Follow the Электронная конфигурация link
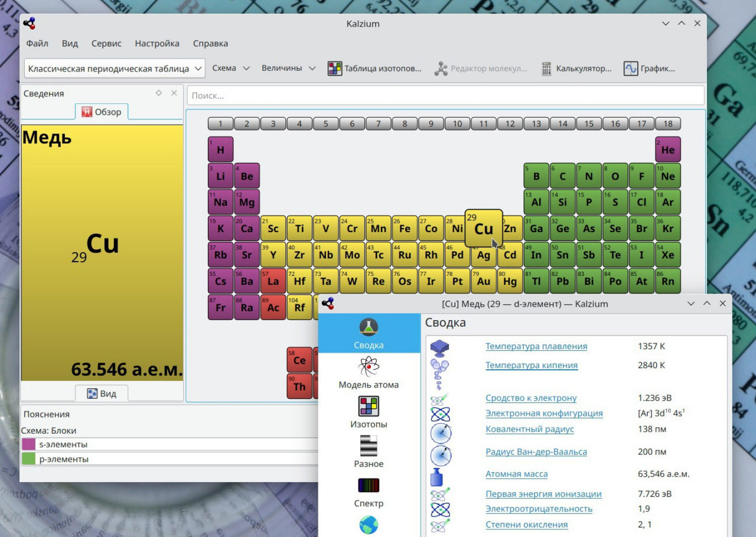Image resolution: width=756 pixels, height=537 pixels. coord(543,413)
